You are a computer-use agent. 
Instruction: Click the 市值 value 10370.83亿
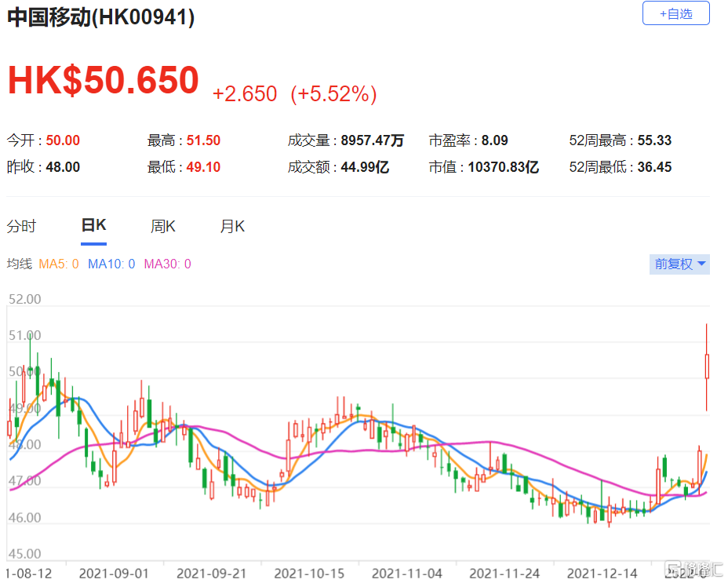point(501,167)
